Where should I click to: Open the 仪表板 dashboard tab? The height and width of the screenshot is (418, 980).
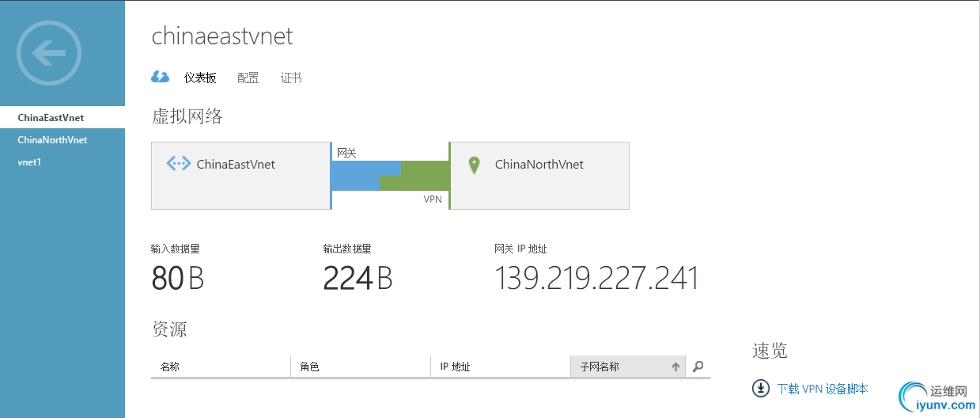pyautogui.click(x=200, y=78)
